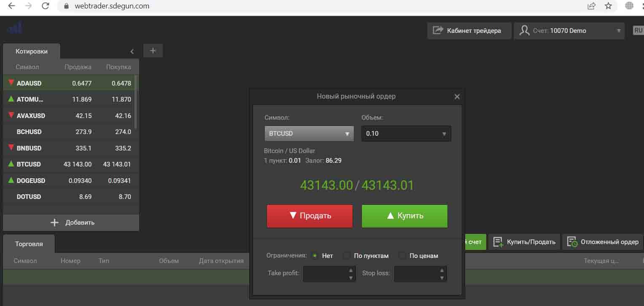
Task: Decrease Stop loss with down arrow
Action: point(442,278)
